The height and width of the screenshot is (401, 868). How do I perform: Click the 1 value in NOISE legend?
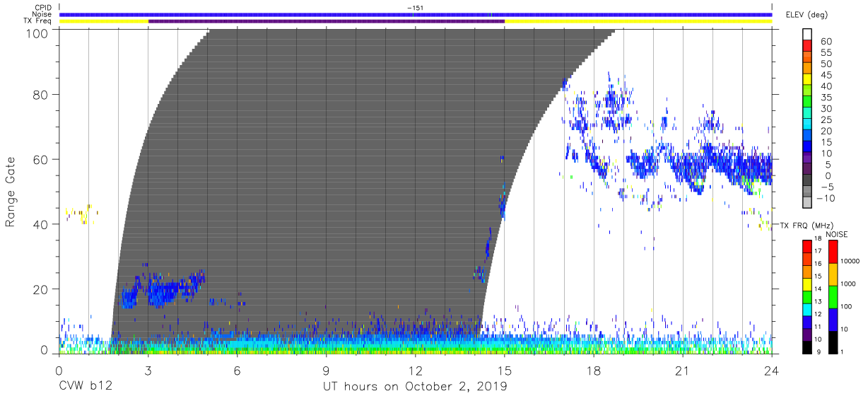840,351
